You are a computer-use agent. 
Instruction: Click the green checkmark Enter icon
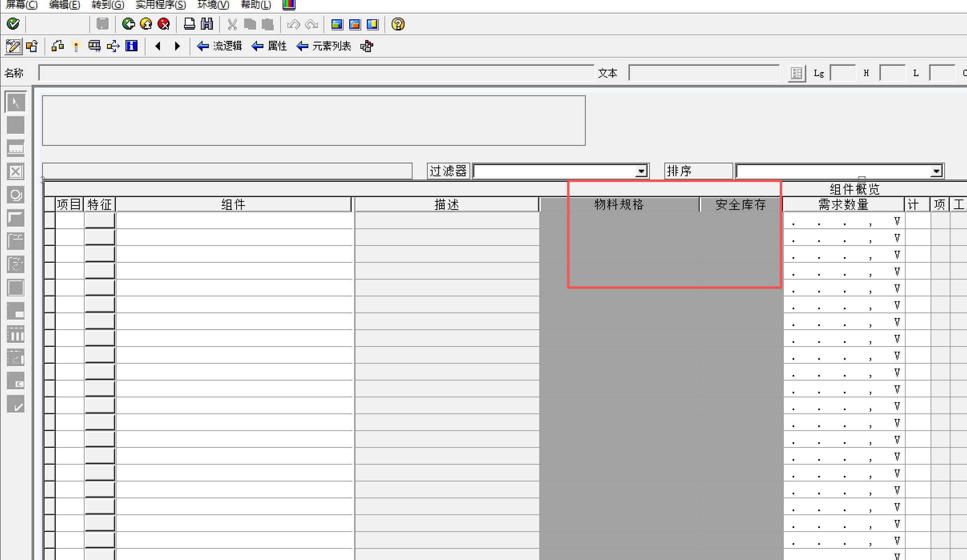coord(13,24)
